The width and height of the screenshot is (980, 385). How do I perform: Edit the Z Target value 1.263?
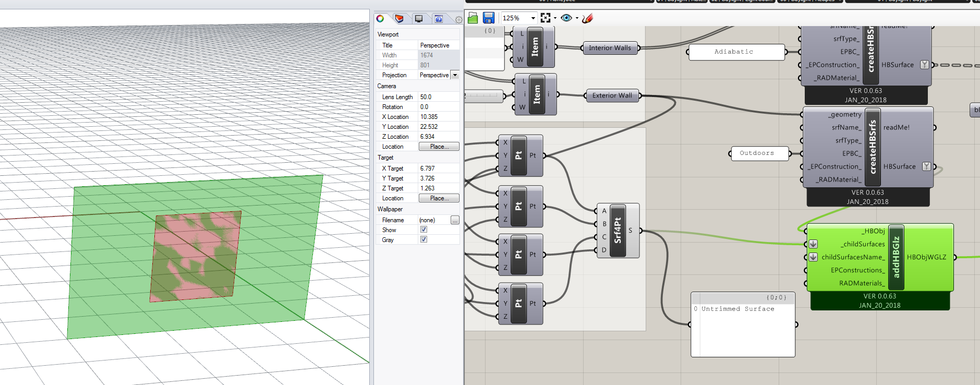pos(439,188)
